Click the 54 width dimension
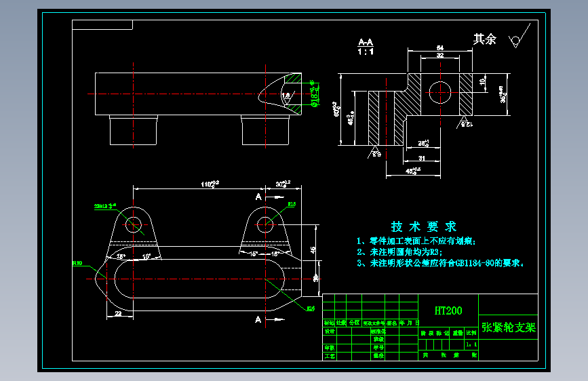 pyautogui.click(x=440, y=47)
